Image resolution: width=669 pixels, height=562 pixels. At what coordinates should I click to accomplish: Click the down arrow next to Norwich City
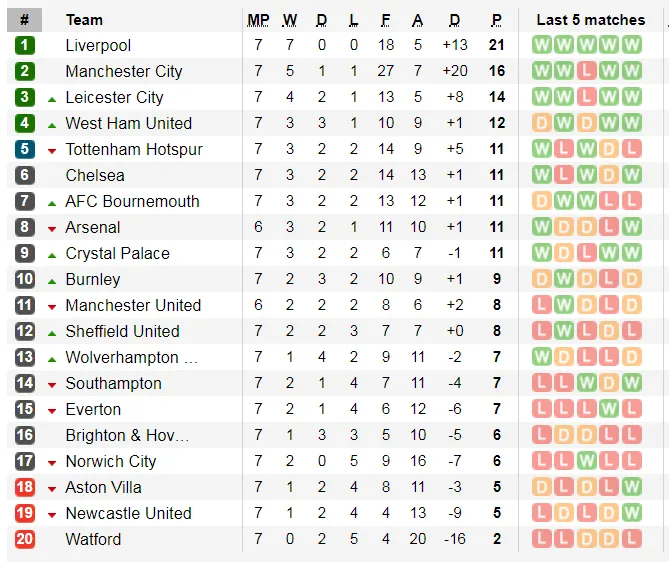tap(52, 462)
